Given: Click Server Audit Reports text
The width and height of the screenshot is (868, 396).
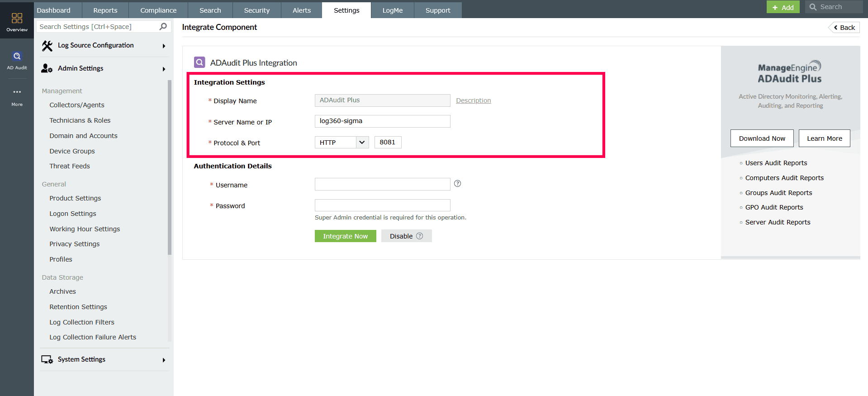Looking at the screenshot, I should (778, 222).
